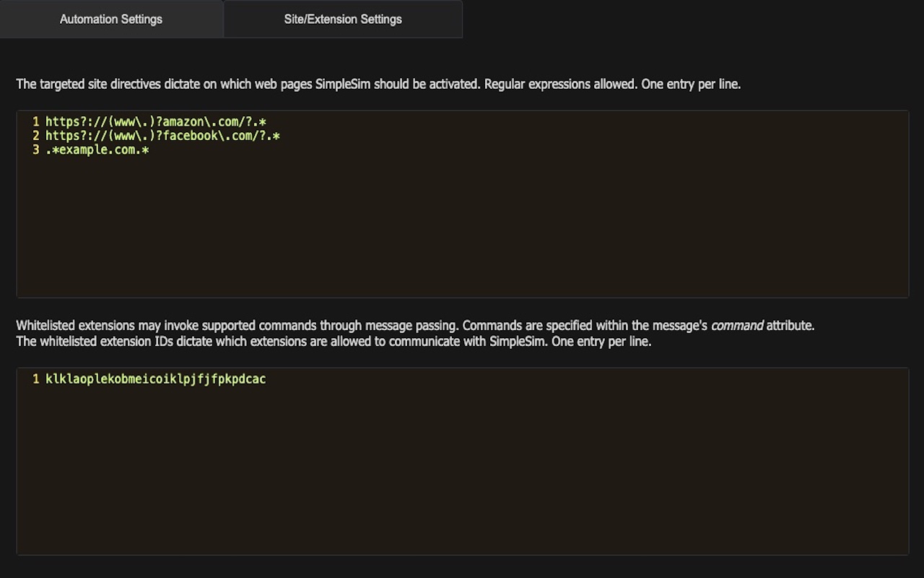
Task: Click line number 1 in extension IDs editor
Action: point(35,379)
